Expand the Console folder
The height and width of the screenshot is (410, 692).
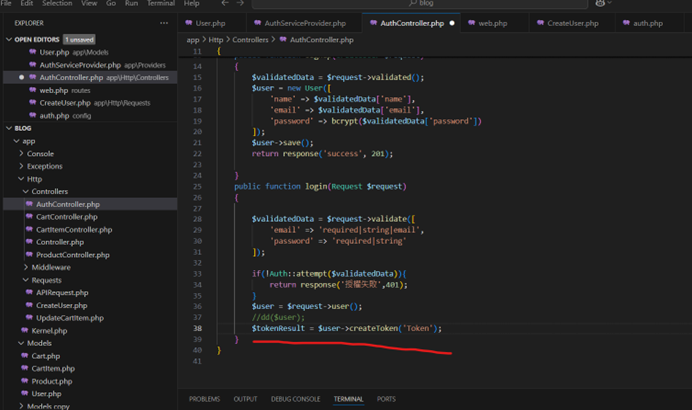[x=22, y=154]
